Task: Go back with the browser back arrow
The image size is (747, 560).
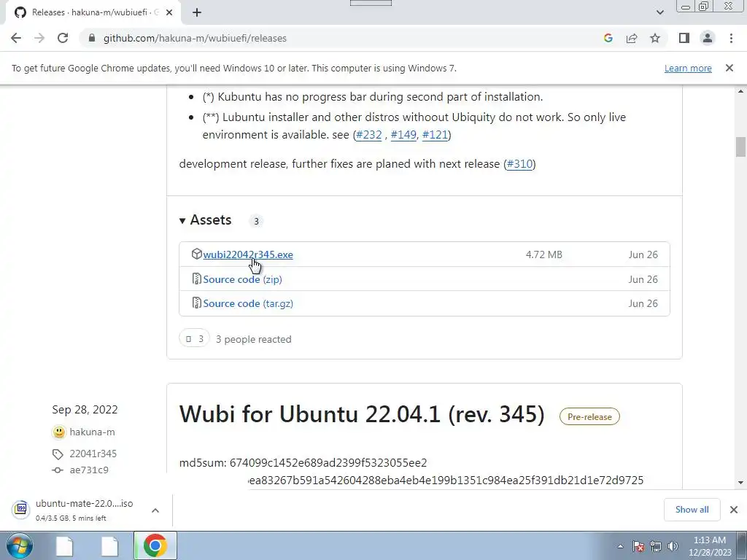Action: click(x=16, y=38)
